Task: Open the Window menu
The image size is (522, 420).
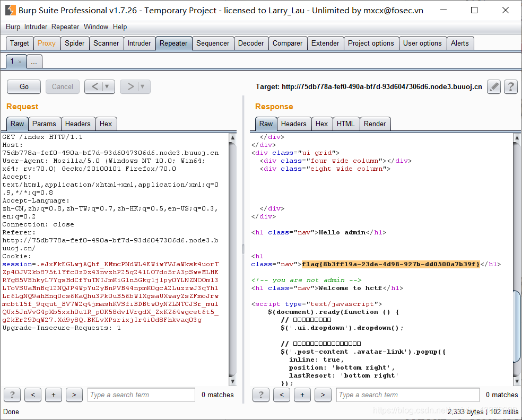Action: (x=96, y=27)
